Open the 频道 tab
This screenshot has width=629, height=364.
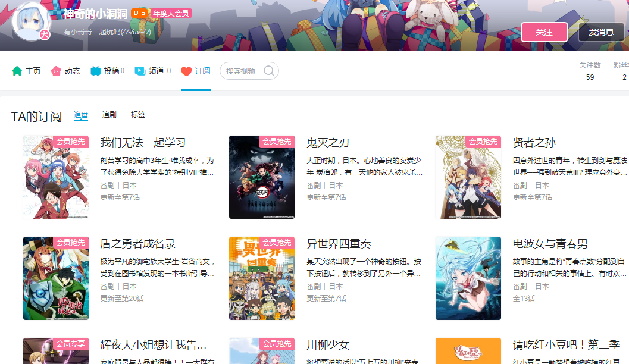(153, 71)
